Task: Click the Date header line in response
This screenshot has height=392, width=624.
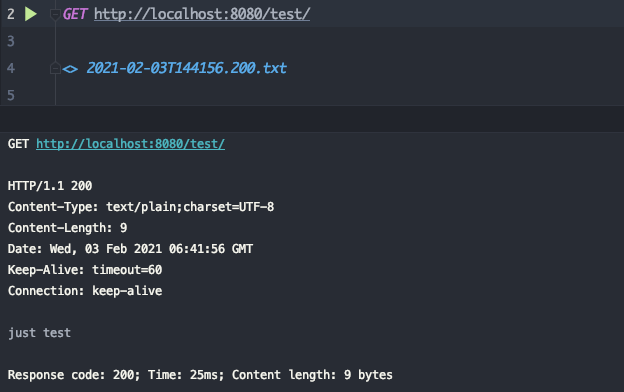Action: (x=130, y=249)
